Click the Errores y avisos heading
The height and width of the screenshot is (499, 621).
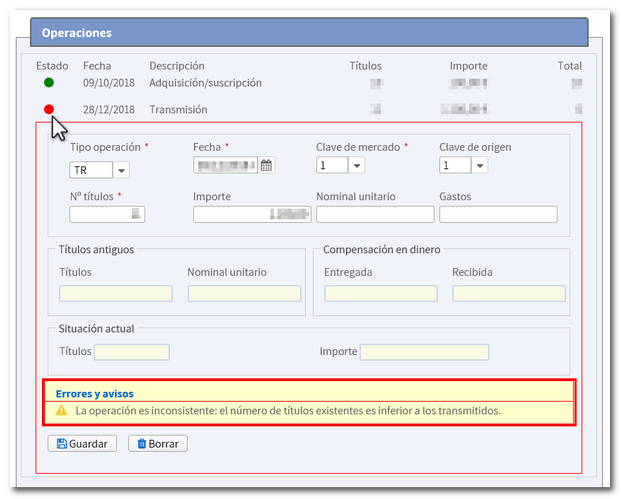click(94, 394)
